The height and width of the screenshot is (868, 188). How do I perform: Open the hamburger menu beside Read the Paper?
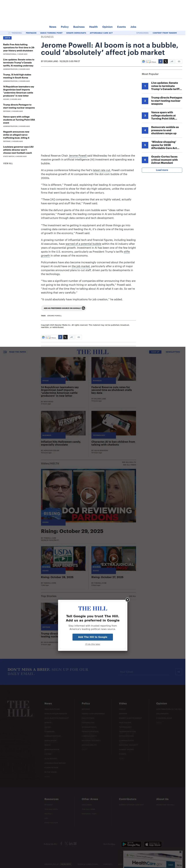[5, 352]
